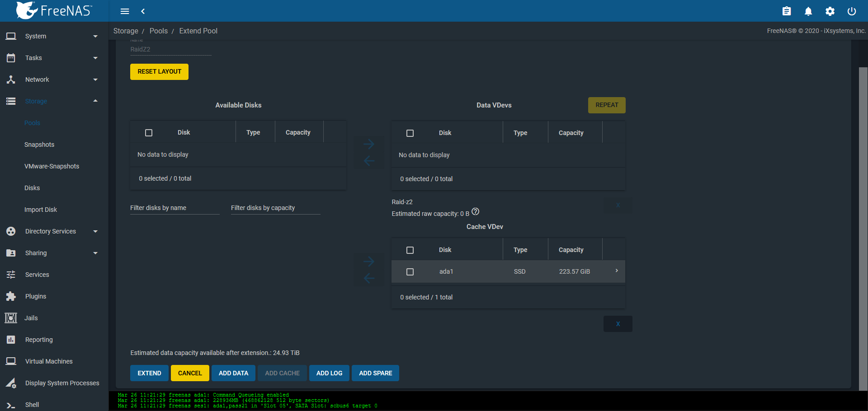Screen dimensions: 868x411
Task: Click the Plugins puzzle icon
Action: 11,296
